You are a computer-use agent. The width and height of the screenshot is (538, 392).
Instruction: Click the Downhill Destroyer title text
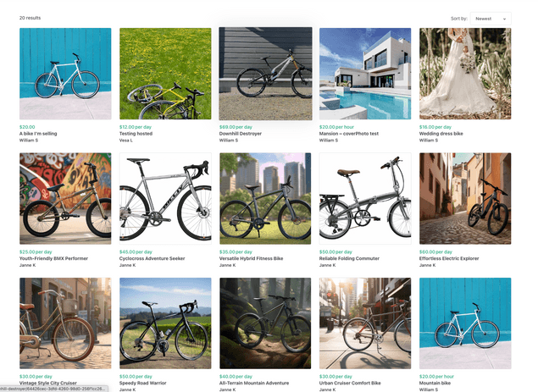coord(240,134)
